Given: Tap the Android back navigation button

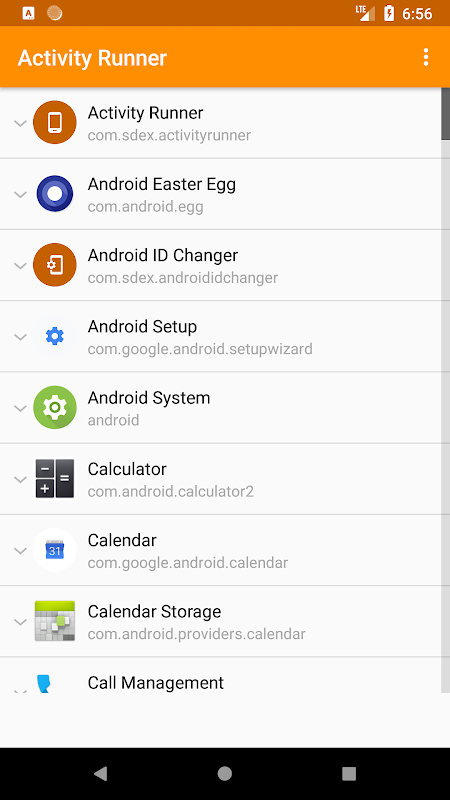Looking at the screenshot, I should (x=101, y=773).
